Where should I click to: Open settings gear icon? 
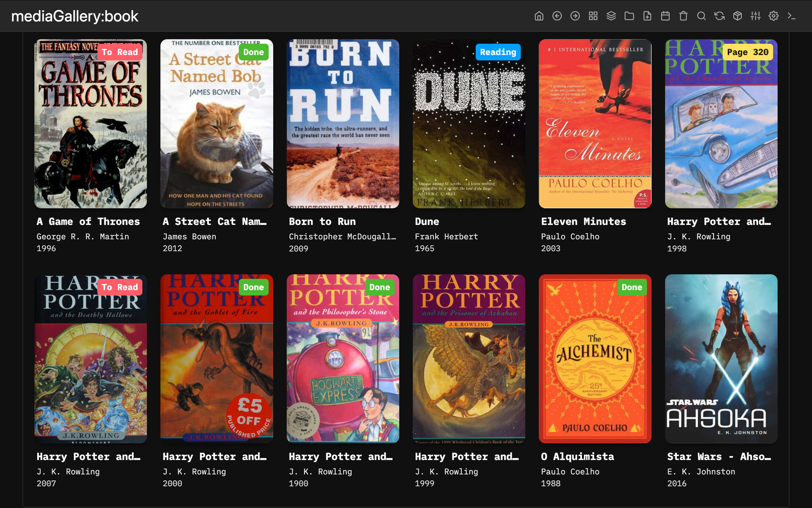click(774, 16)
